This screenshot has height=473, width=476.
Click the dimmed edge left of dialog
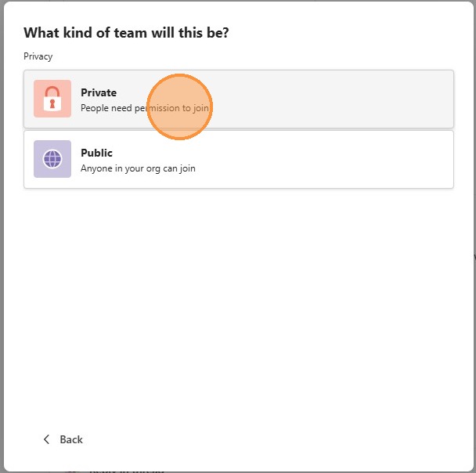click(x=2, y=235)
